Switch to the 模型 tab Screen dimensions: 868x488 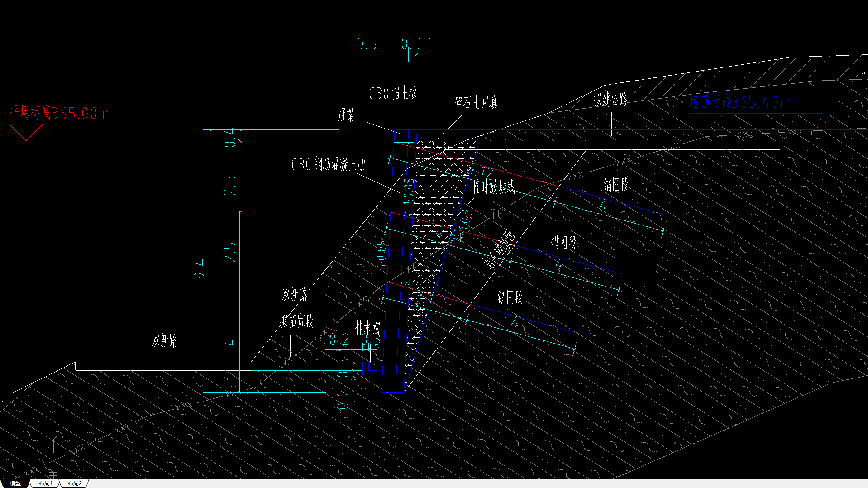pos(15,483)
